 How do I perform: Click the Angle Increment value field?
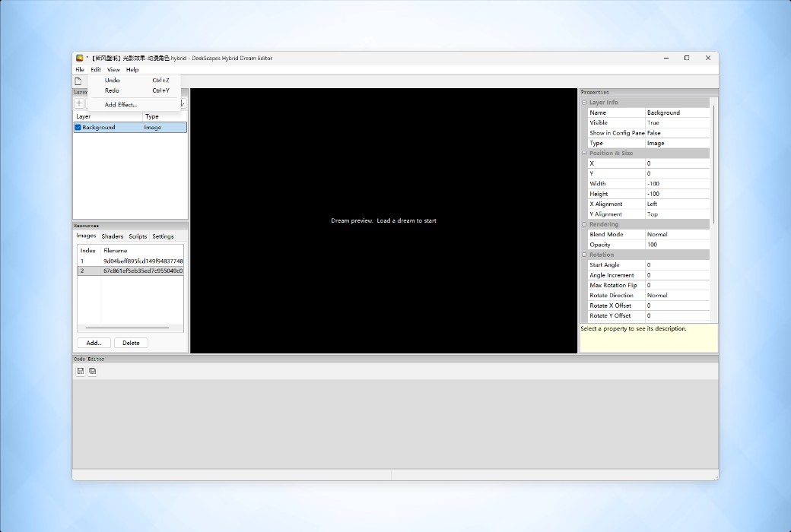(678, 275)
